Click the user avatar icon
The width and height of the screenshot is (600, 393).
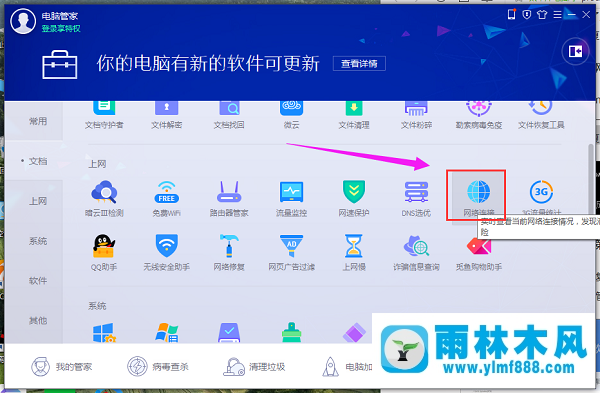[23, 21]
